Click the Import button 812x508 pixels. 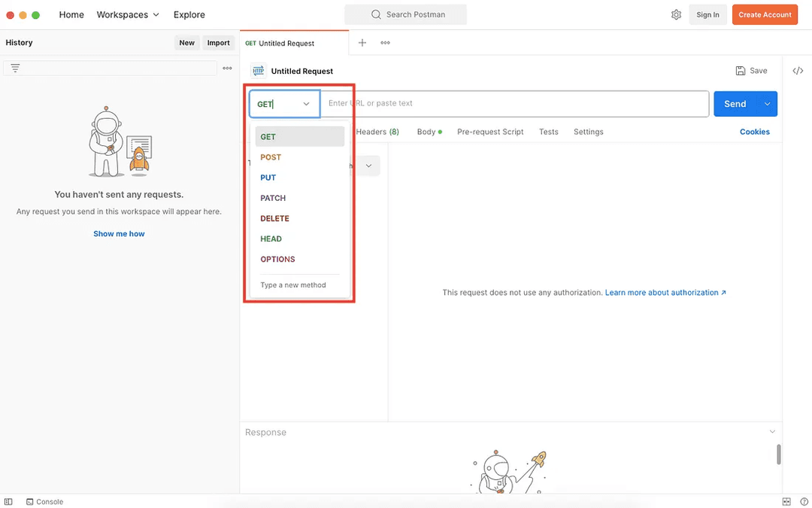219,42
